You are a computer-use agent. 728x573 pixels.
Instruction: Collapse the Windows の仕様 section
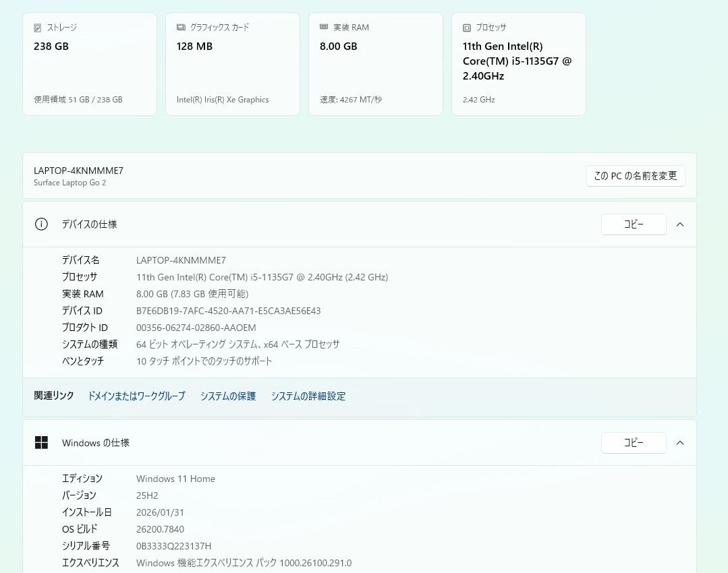tap(680, 443)
